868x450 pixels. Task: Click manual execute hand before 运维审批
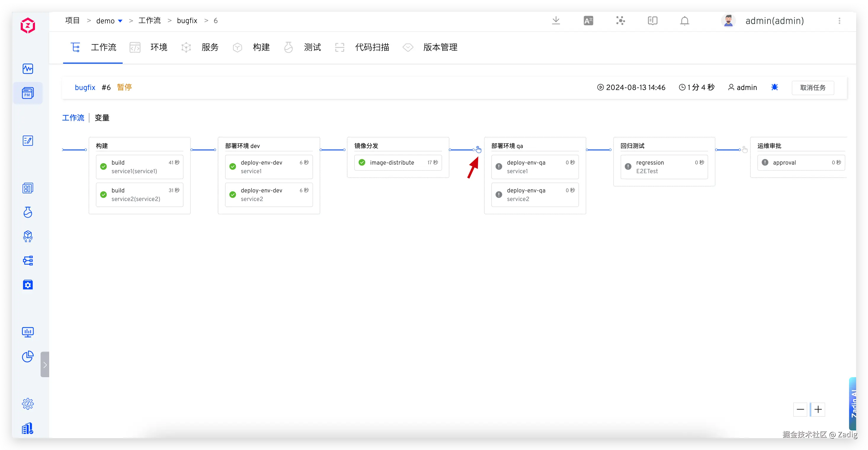pyautogui.click(x=745, y=150)
